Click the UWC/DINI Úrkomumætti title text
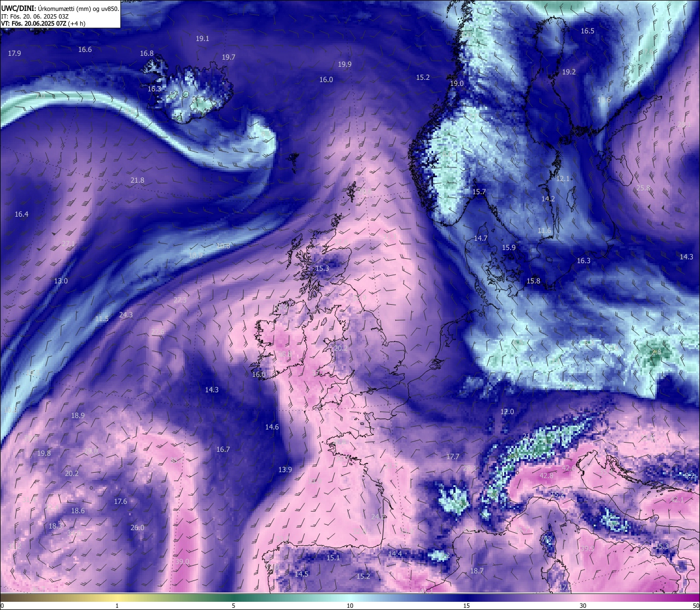Image resolution: width=700 pixels, height=610 pixels. (x=60, y=8)
